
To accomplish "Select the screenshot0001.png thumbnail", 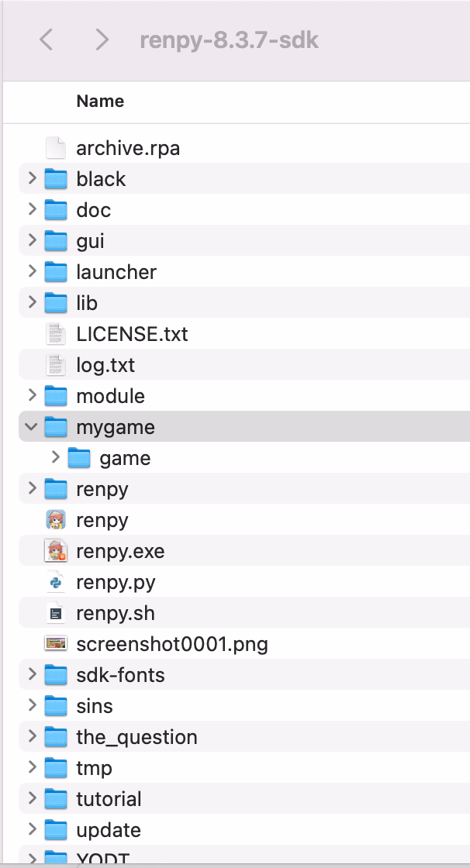I will (55, 643).
